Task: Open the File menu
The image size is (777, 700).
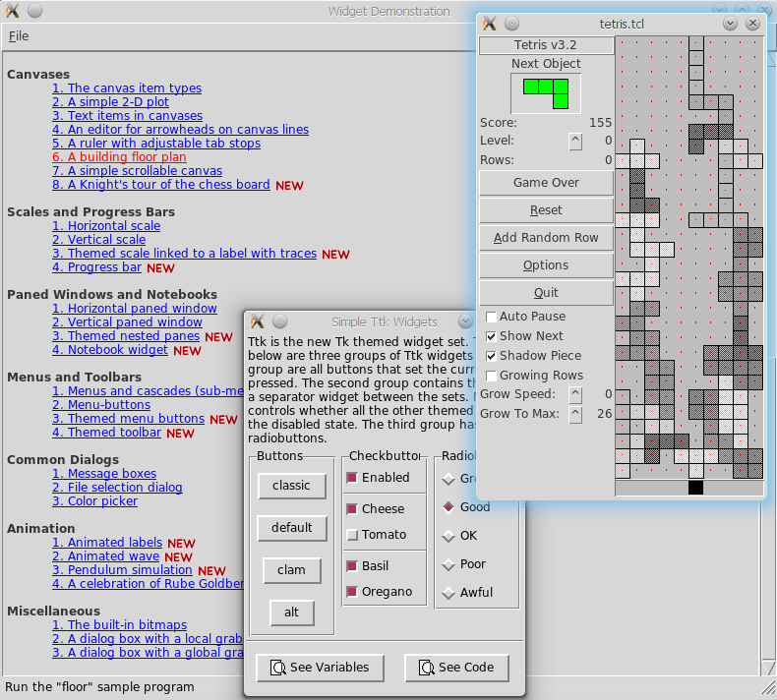Action: point(19,36)
